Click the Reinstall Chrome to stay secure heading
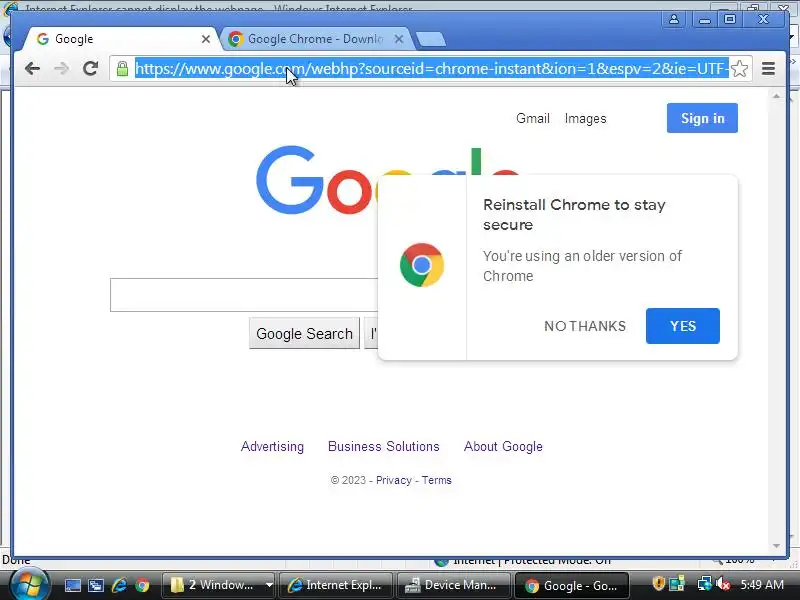Viewport: 800px width, 600px height. tap(574, 215)
